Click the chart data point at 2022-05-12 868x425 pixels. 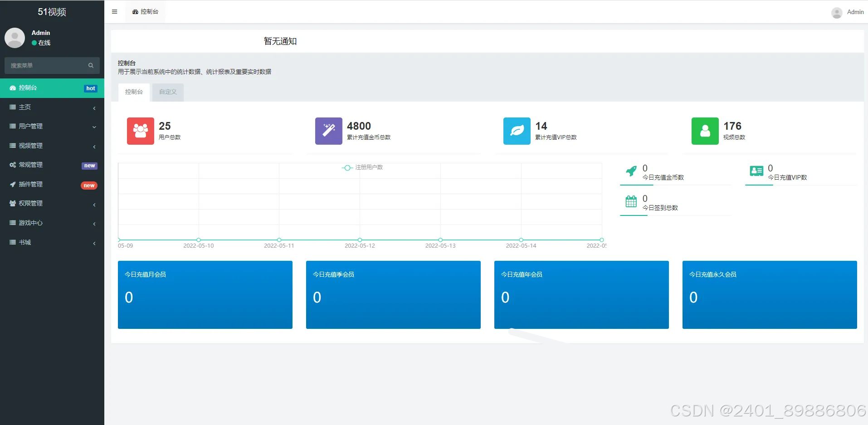(x=360, y=239)
